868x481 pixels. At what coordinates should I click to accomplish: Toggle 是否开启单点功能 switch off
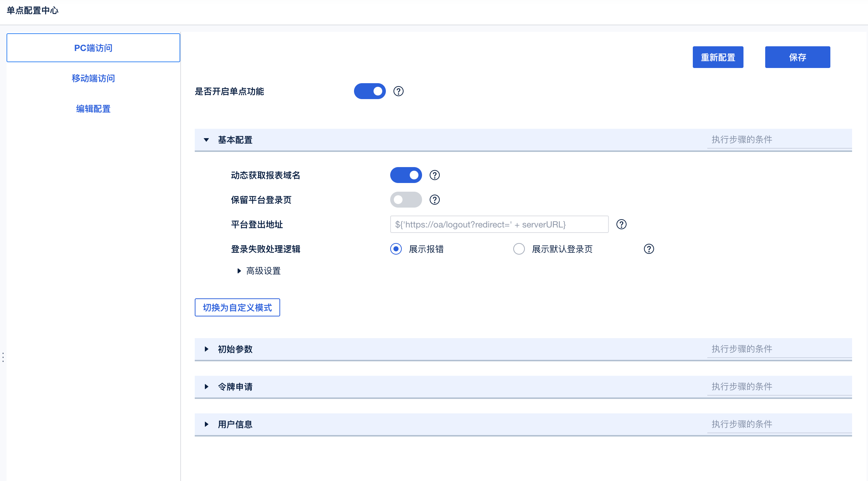tap(370, 91)
